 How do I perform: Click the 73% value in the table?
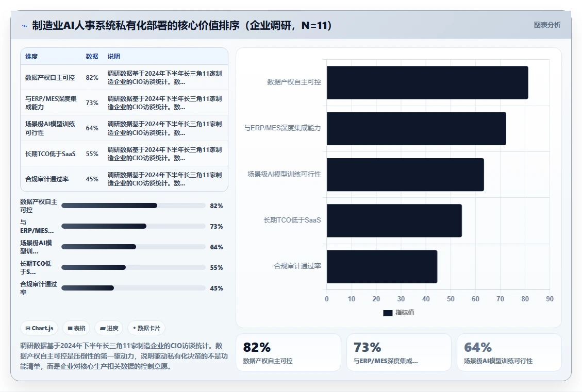pyautogui.click(x=92, y=103)
